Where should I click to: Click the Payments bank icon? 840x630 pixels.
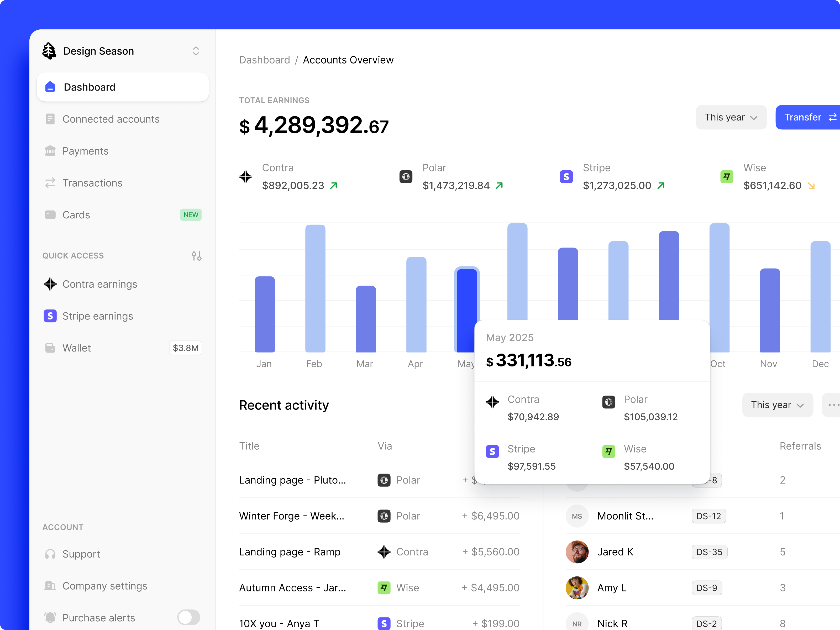(50, 151)
